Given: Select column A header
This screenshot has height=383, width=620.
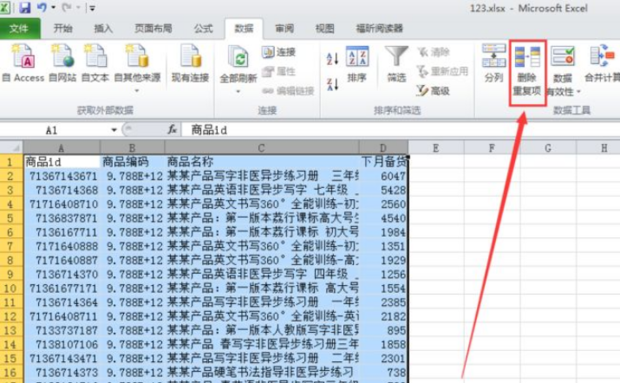Looking at the screenshot, I should (x=61, y=148).
